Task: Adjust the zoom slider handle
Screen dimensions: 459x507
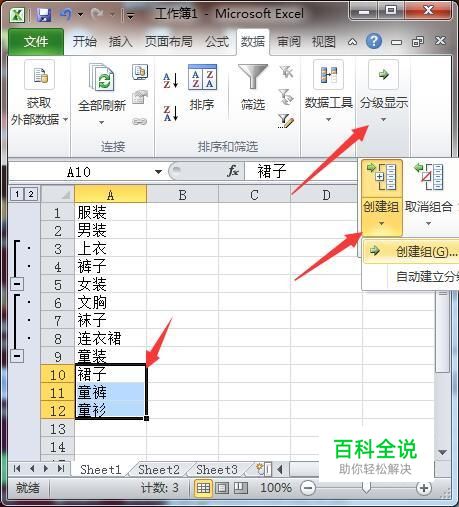Action: [366, 488]
